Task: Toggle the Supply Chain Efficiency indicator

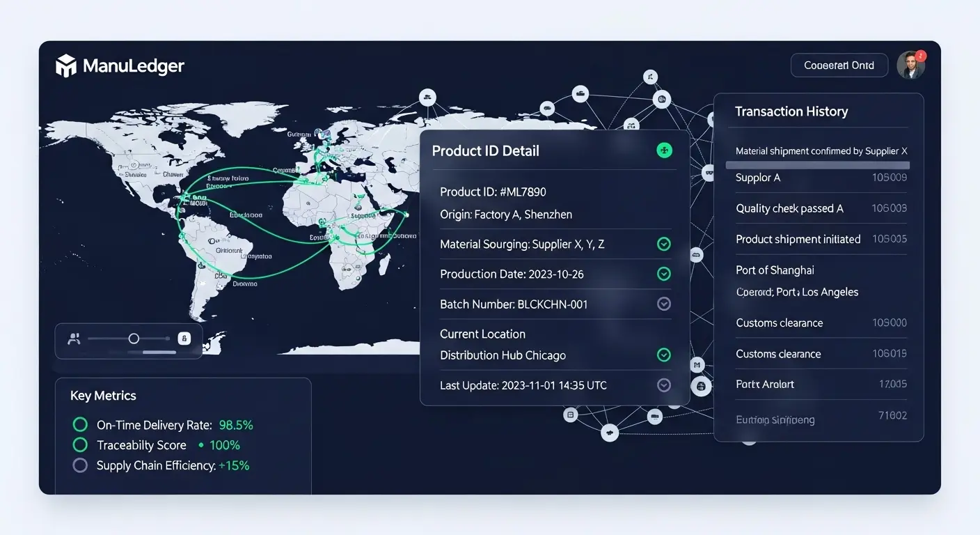Action: [80, 465]
